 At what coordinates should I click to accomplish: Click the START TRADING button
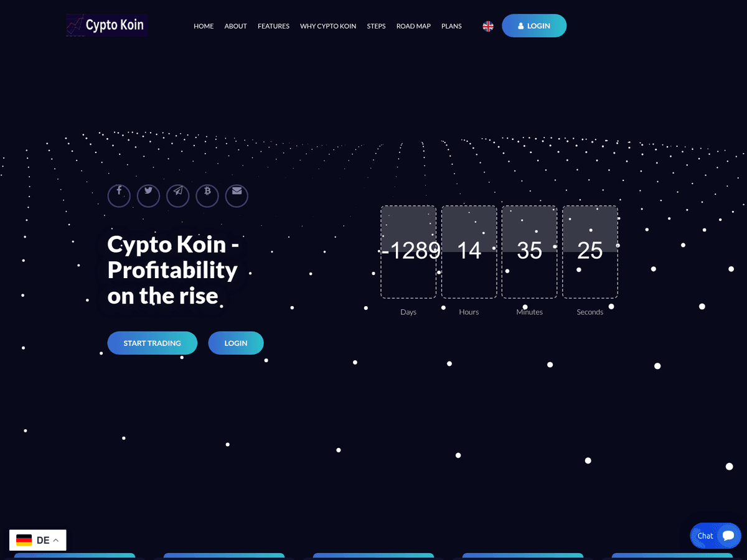coord(153,343)
